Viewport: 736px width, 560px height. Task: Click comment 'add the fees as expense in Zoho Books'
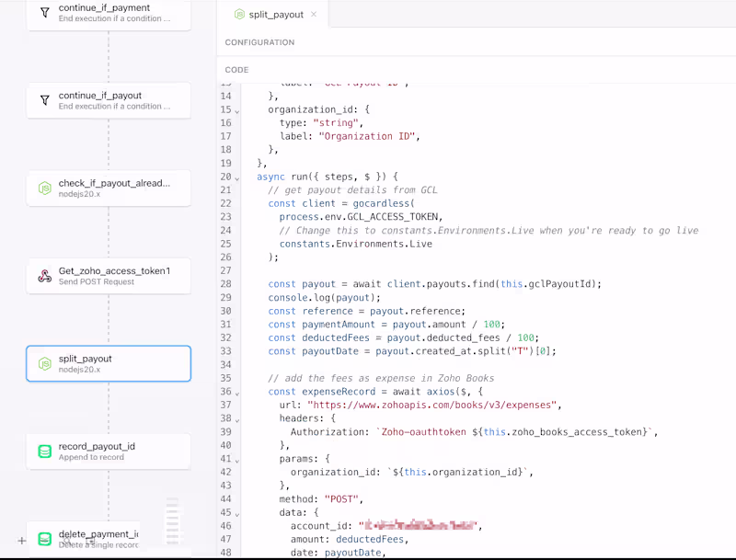pos(381,378)
